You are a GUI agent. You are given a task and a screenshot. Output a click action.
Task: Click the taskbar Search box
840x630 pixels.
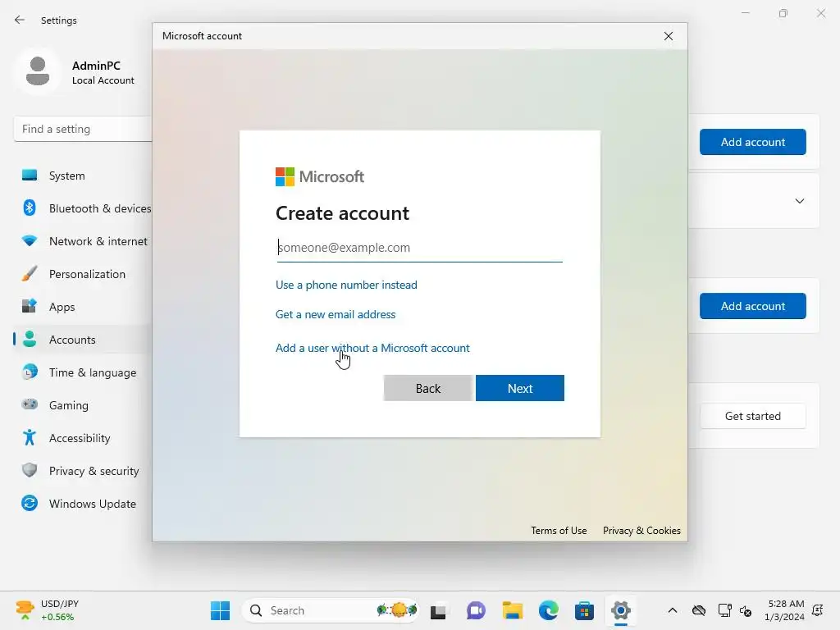(x=331, y=610)
